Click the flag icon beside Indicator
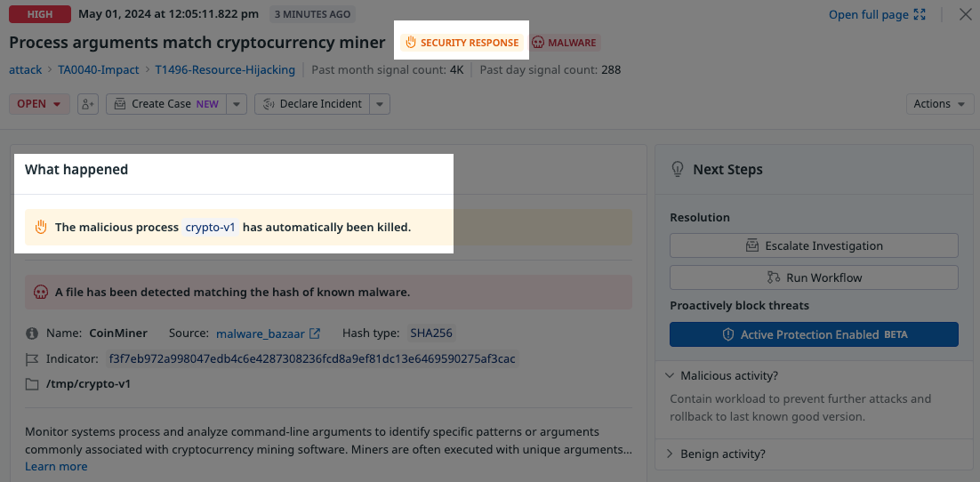Image resolution: width=980 pixels, height=482 pixels. point(32,359)
